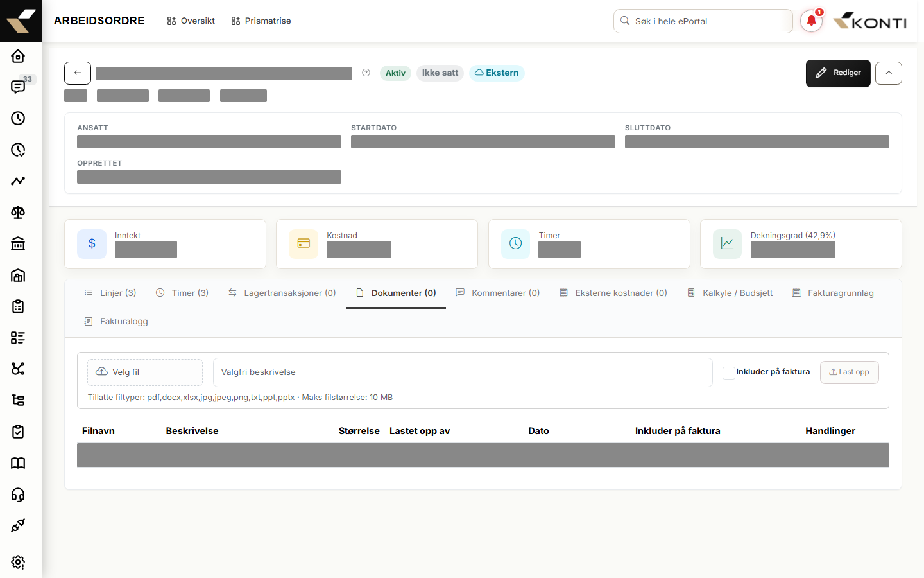This screenshot has width=924, height=578.
Task: Open the warehouse building sidebar icon
Action: tap(18, 276)
